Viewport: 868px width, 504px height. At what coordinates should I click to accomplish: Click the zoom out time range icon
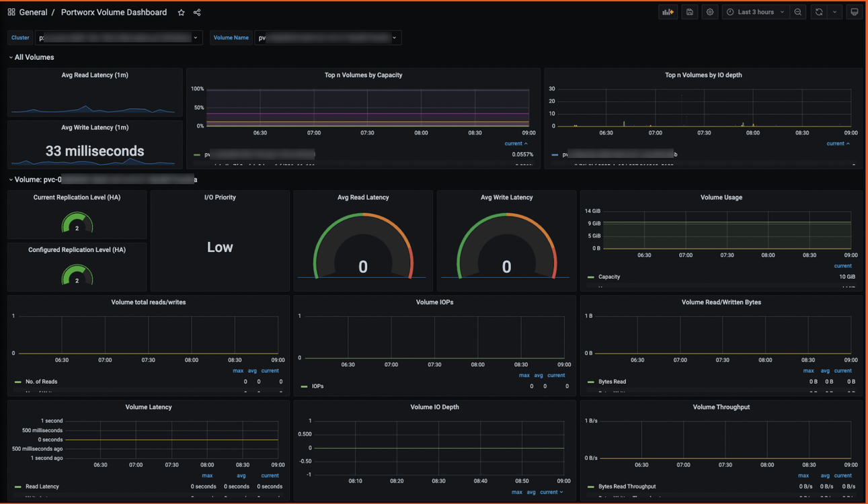(798, 12)
